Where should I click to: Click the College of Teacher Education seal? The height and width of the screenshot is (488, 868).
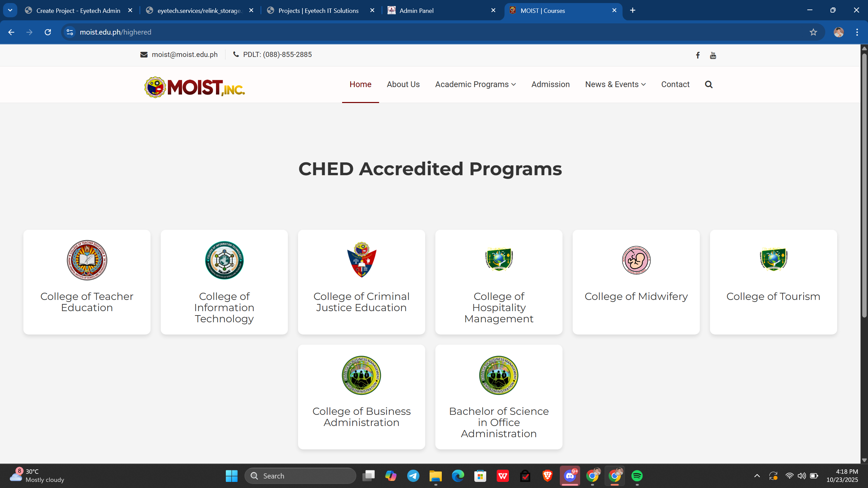tap(87, 260)
